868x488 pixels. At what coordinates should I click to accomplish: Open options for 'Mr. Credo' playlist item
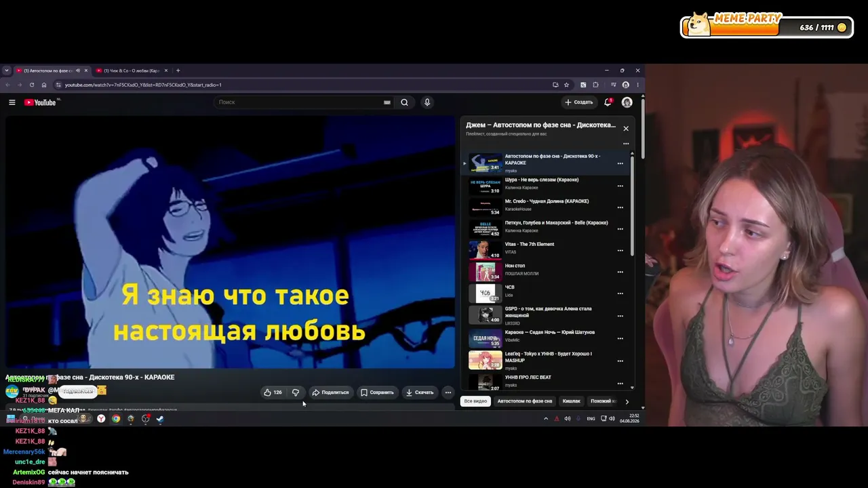click(620, 207)
